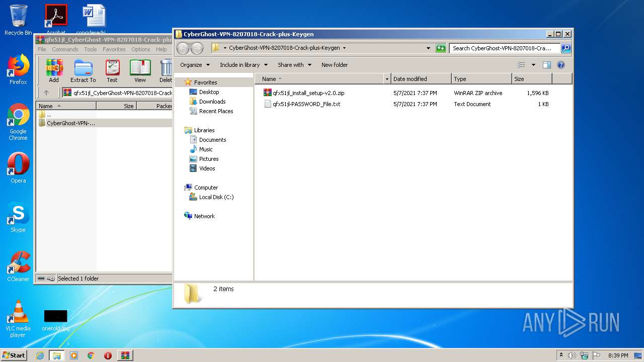644x362 pixels.
Task: Click Explorer Forward navigation button
Action: click(197, 48)
